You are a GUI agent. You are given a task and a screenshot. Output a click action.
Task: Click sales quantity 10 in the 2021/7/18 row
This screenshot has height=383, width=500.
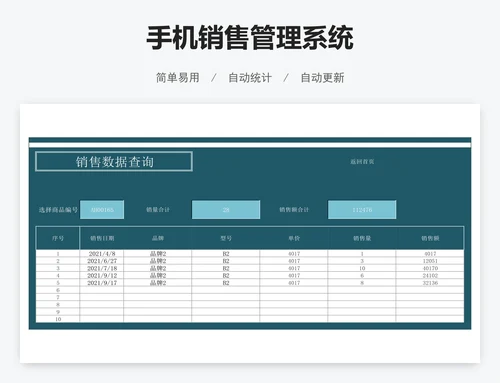tap(362, 268)
